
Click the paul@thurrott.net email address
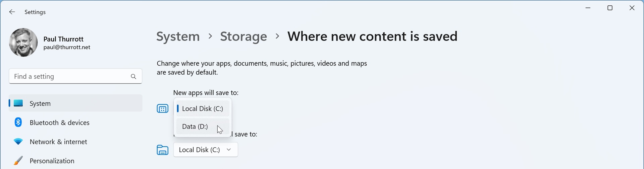pyautogui.click(x=67, y=48)
